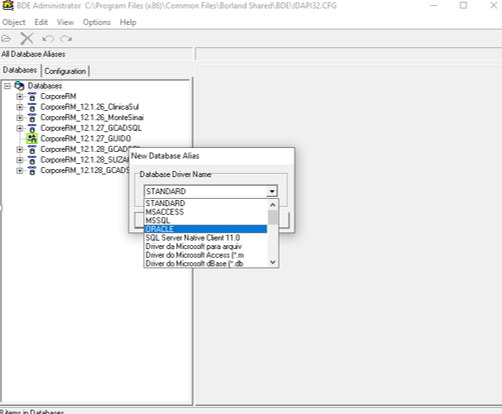
Task: Collapse the Databases root tree node
Action: pyautogui.click(x=7, y=86)
